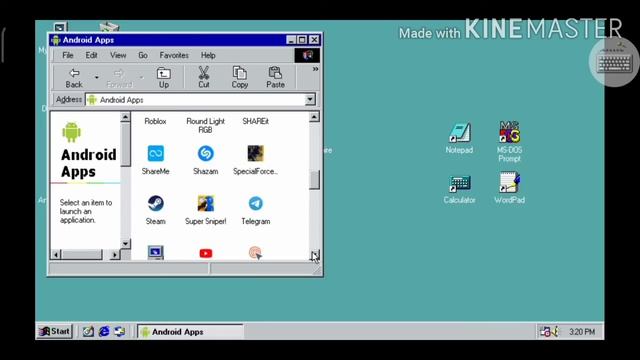
Task: Click the Start button
Action: tap(54, 331)
